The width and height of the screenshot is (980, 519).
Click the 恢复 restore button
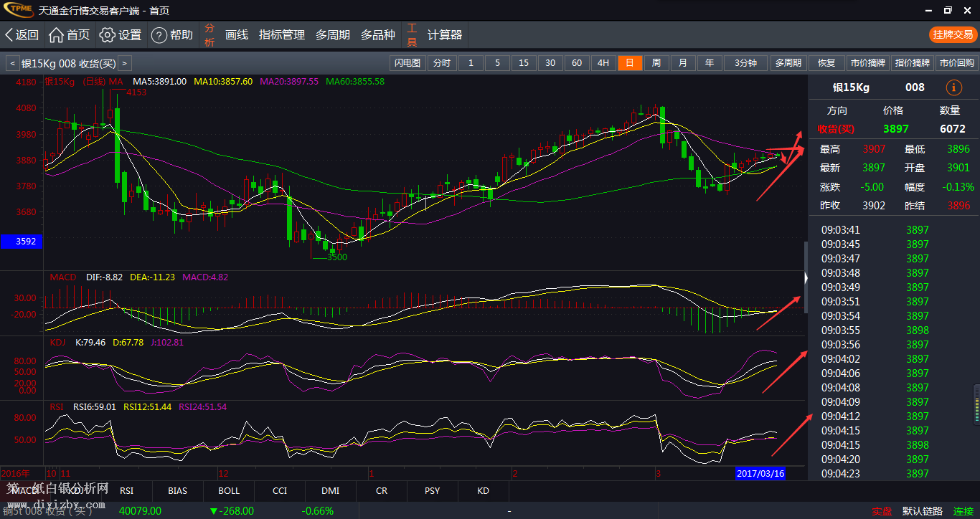click(x=826, y=63)
